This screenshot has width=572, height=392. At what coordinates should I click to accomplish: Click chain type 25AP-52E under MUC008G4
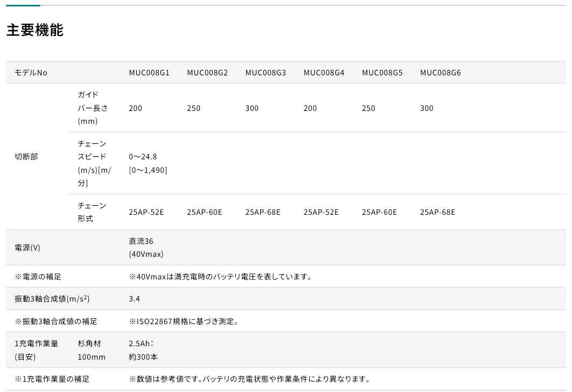point(321,212)
